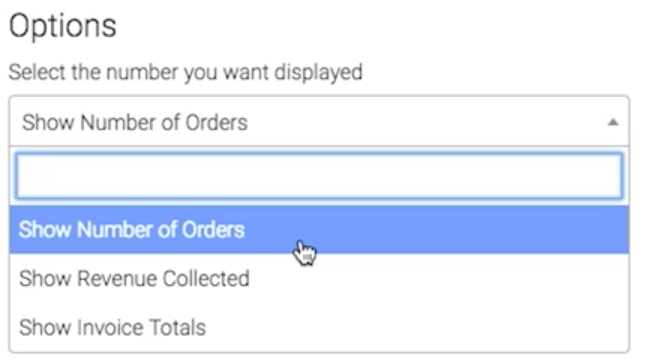This screenshot has height=361, width=646.
Task: Click the Options heading
Action: click(x=63, y=26)
